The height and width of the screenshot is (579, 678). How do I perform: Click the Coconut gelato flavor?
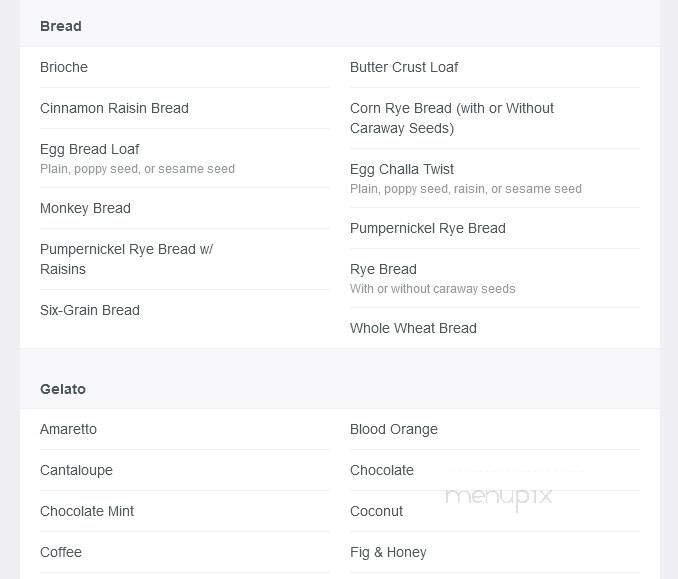click(376, 511)
